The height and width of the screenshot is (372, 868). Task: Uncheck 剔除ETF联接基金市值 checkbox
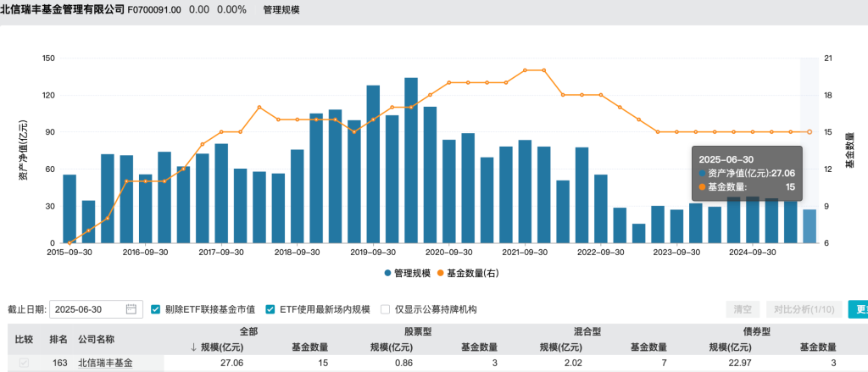[156, 309]
